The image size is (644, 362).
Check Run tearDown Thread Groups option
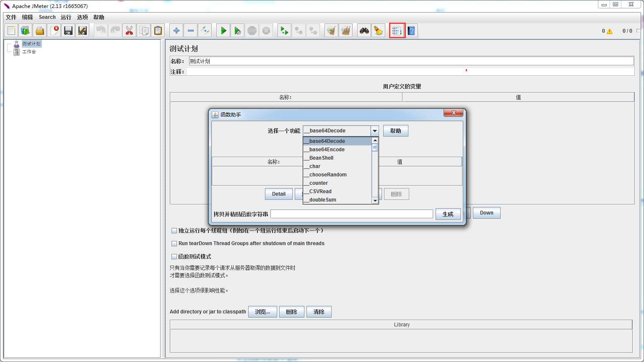pos(174,243)
